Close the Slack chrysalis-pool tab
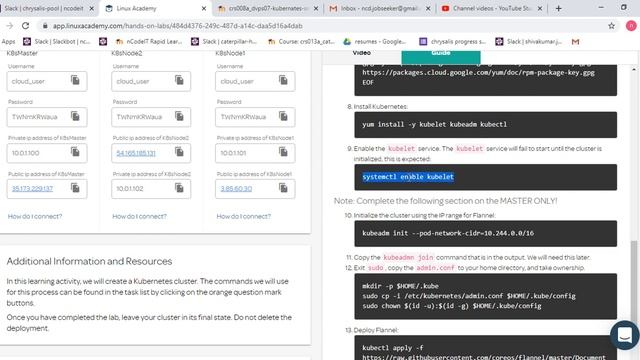This screenshot has width=640, height=360. click(x=91, y=8)
